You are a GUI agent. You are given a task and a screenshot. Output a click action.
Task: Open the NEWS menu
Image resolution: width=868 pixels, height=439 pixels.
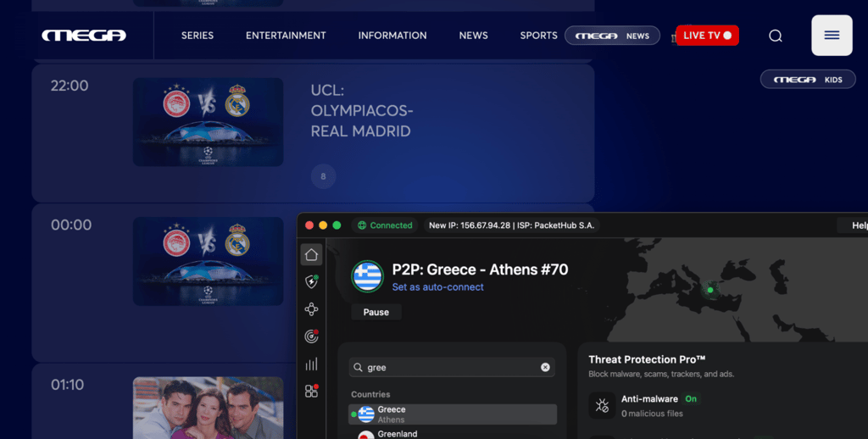point(473,36)
